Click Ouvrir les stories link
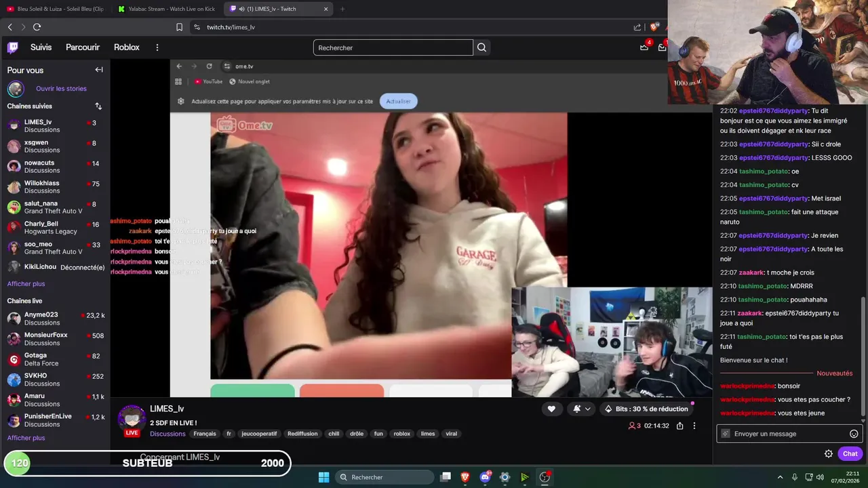This screenshot has height=488, width=868. (x=61, y=89)
